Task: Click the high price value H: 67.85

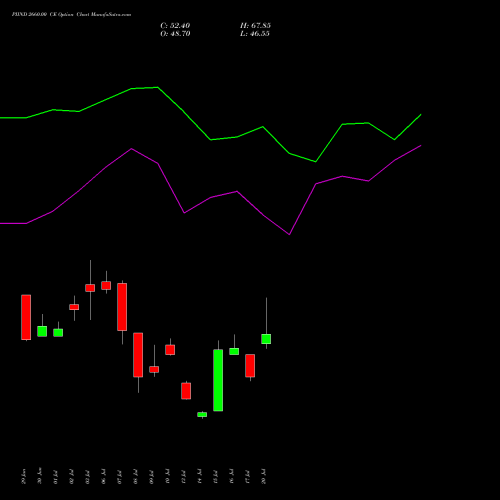Action: pyautogui.click(x=255, y=26)
